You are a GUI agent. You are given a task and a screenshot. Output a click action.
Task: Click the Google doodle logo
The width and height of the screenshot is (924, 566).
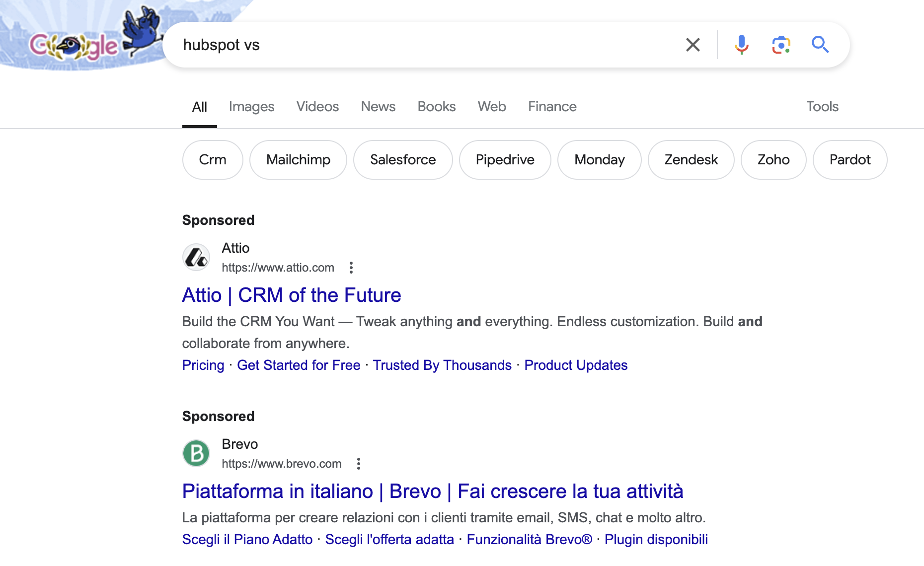click(74, 45)
